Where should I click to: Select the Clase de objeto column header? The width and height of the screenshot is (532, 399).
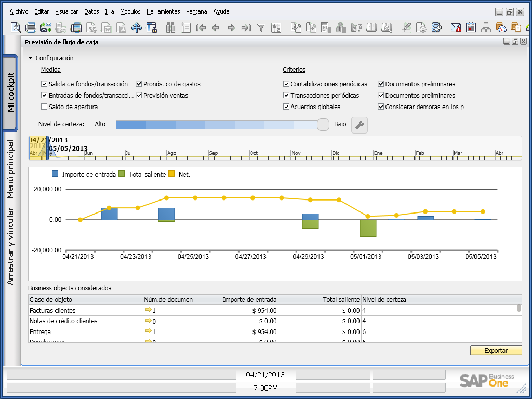86,299
